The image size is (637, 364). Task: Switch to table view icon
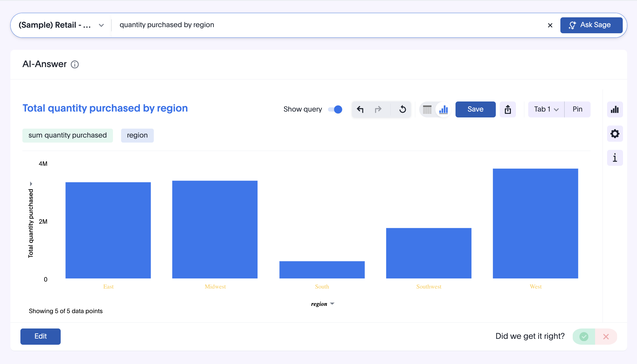click(x=427, y=109)
